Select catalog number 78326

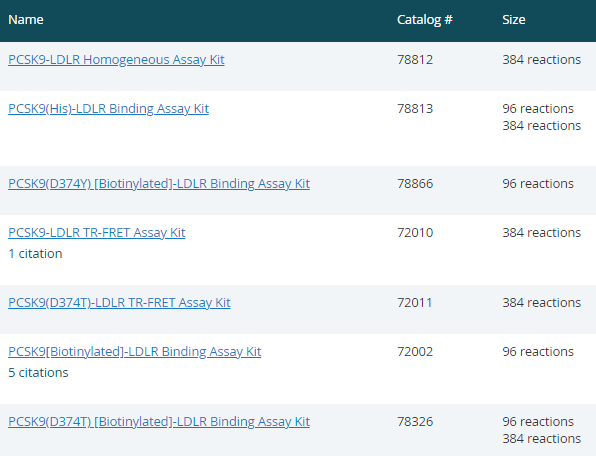(x=415, y=421)
